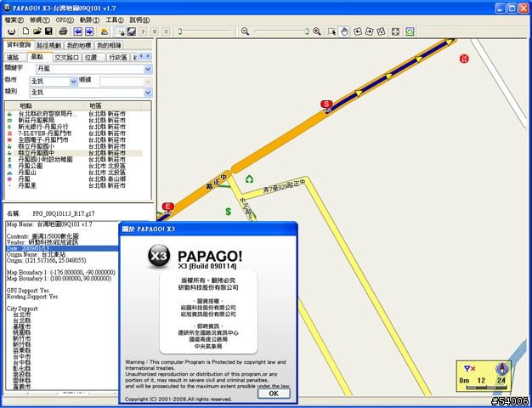This screenshot has width=532, height=408.
Task: Open the 說明(H) menu
Action: point(139,20)
